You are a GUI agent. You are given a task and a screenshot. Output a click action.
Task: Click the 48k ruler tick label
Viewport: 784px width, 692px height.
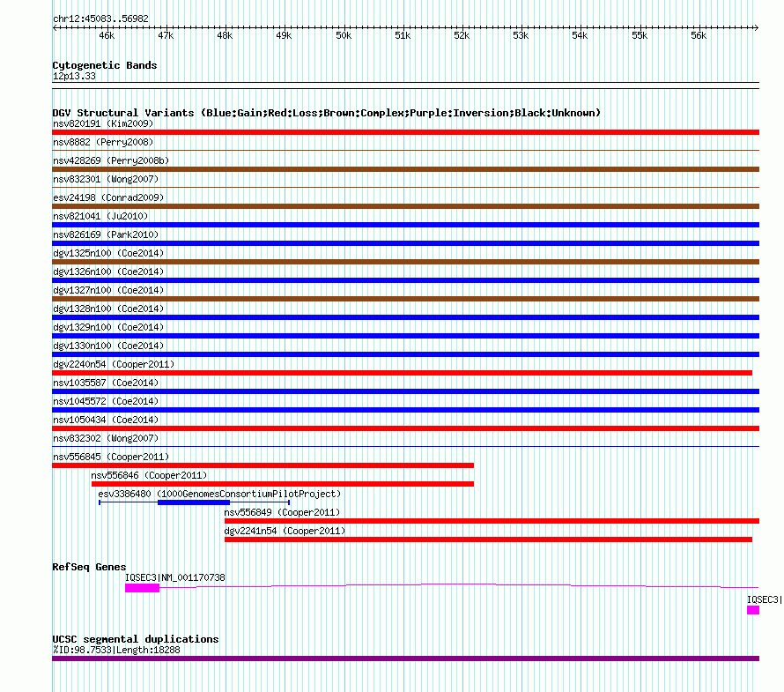tap(225, 35)
